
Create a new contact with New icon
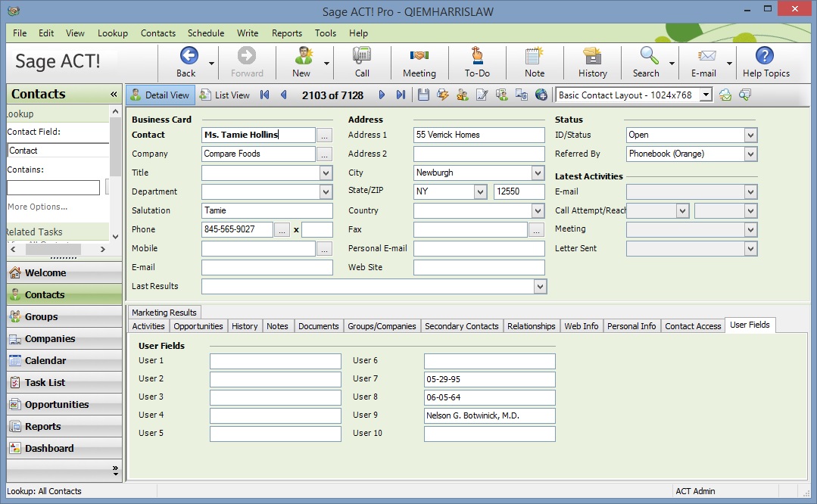pos(302,57)
